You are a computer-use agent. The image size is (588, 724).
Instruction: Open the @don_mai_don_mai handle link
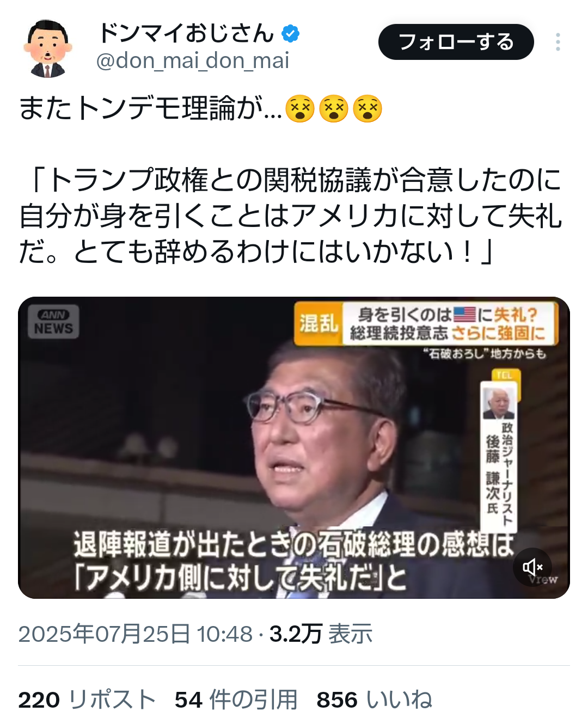click(193, 61)
